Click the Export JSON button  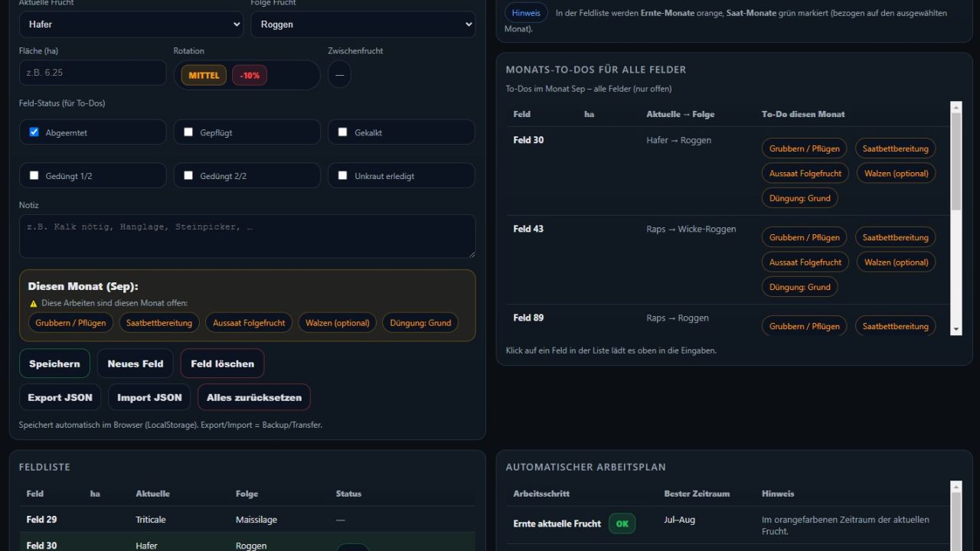[60, 397]
